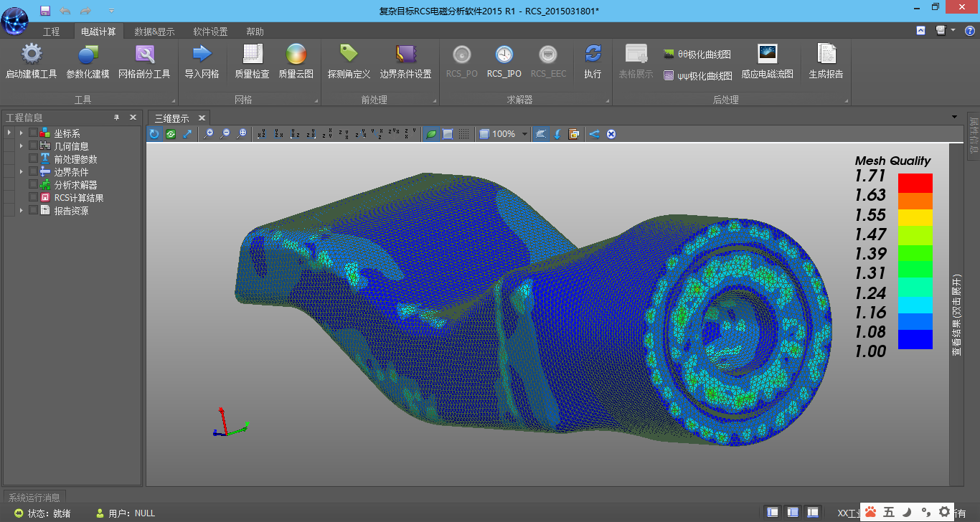Enable the 分析求解器 checkbox

click(x=33, y=185)
